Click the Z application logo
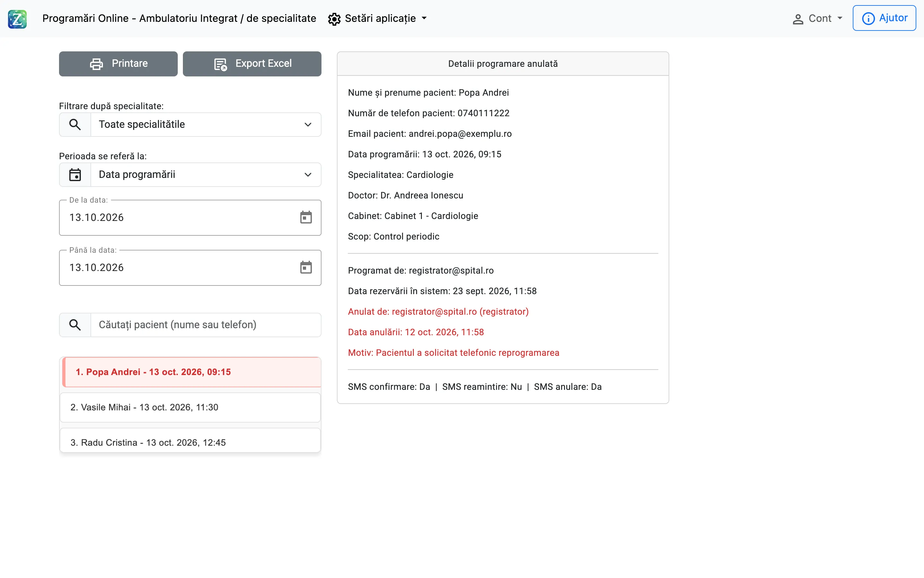Image resolution: width=924 pixels, height=578 pixels. coord(17,19)
